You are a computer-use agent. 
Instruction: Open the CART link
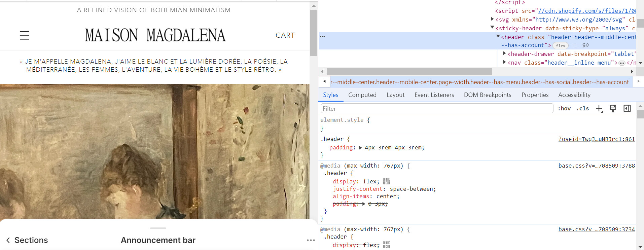click(x=285, y=35)
